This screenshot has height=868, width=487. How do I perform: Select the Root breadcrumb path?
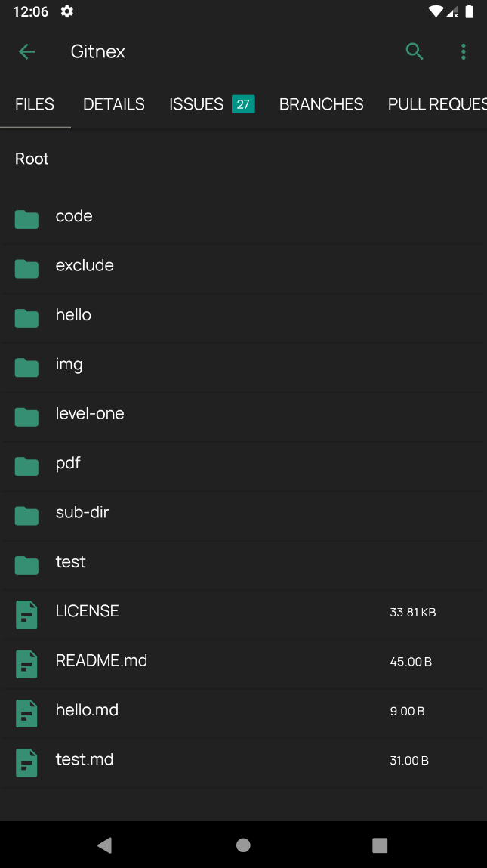click(x=32, y=159)
